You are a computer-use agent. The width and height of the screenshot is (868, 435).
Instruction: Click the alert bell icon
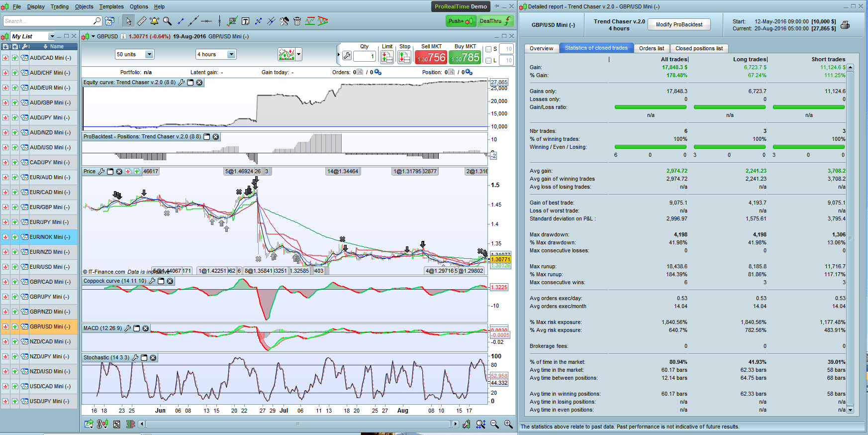(x=154, y=21)
